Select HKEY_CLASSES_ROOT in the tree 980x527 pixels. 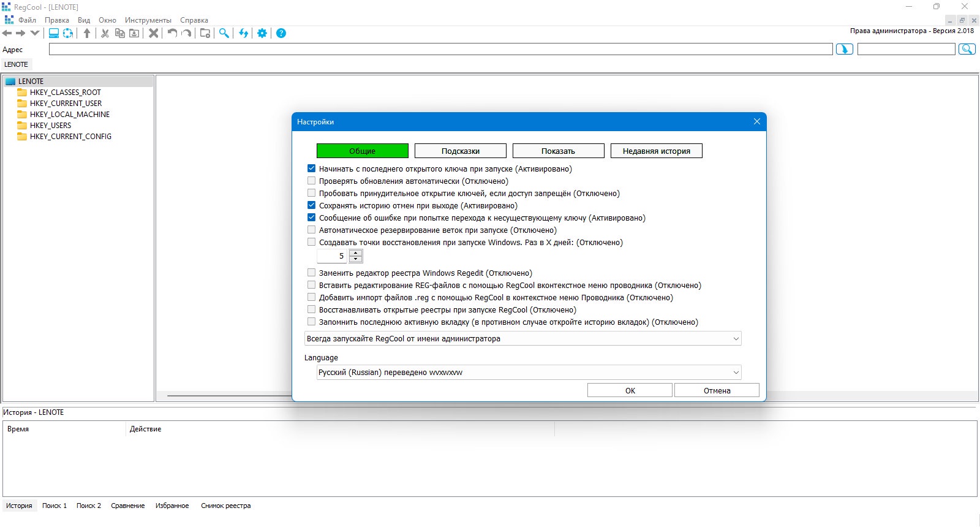(65, 93)
